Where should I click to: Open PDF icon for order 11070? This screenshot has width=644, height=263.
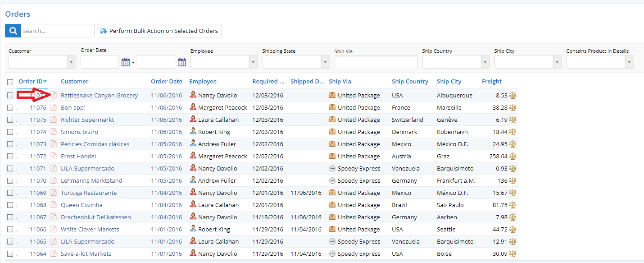click(x=54, y=180)
